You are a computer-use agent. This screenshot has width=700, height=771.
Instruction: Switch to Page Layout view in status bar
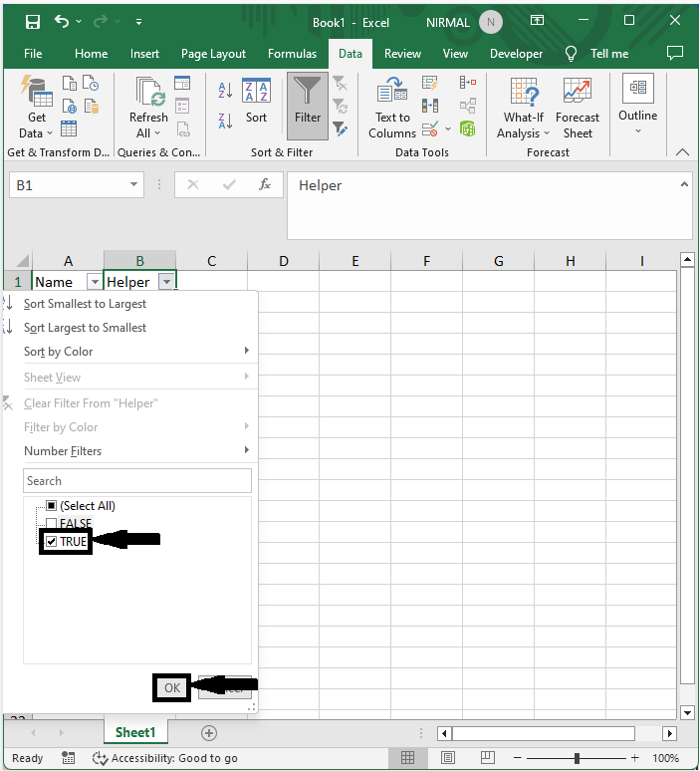click(x=447, y=757)
